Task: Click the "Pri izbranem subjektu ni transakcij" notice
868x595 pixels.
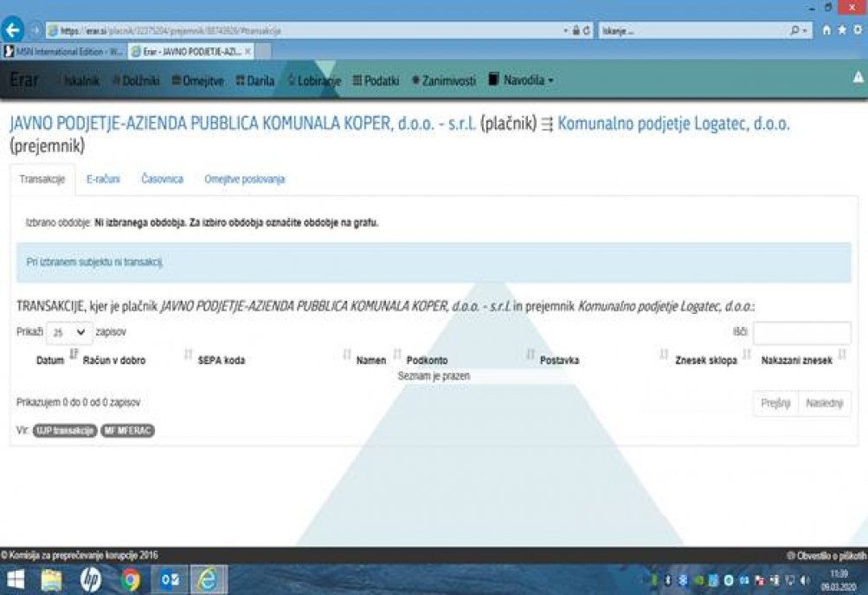Action: tap(94, 262)
